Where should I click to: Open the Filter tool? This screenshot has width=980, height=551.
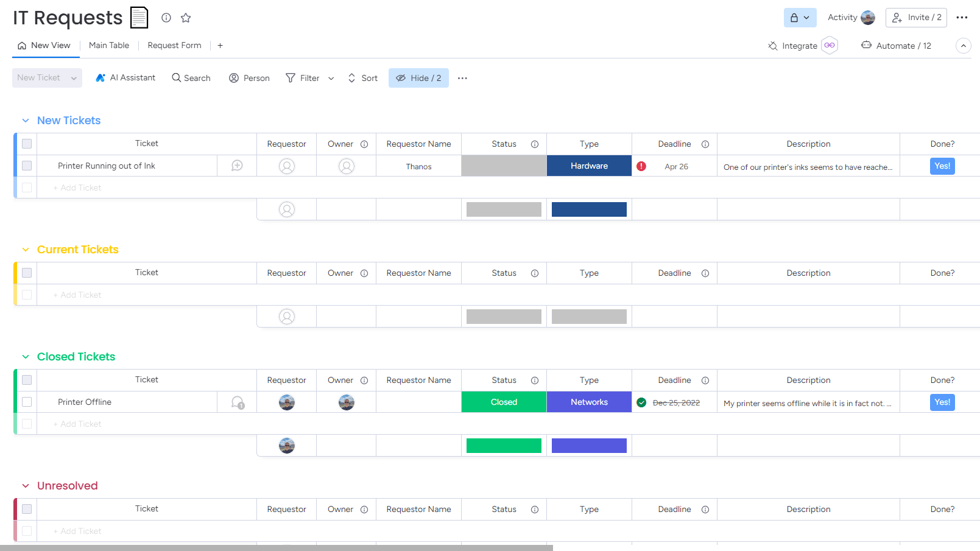click(303, 77)
